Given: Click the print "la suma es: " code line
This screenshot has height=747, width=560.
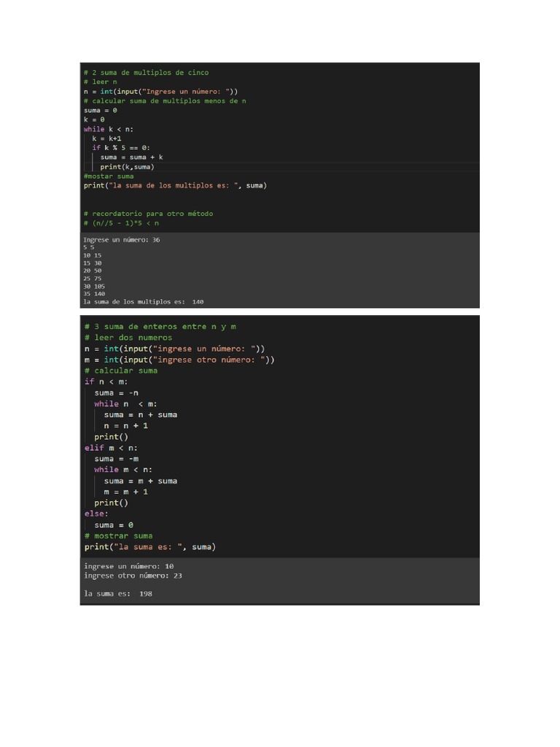Looking at the screenshot, I should coord(150,546).
